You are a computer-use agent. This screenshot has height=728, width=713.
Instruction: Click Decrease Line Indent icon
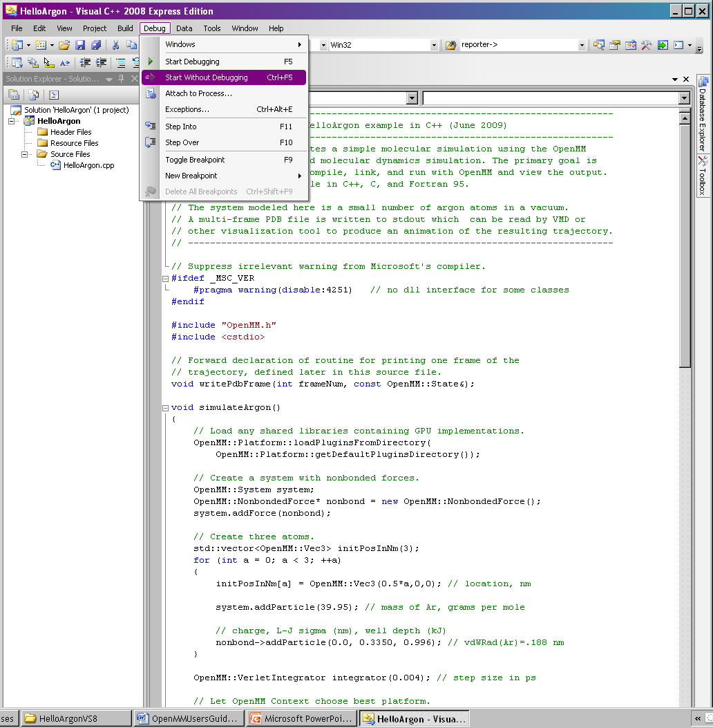pyautogui.click(x=85, y=62)
